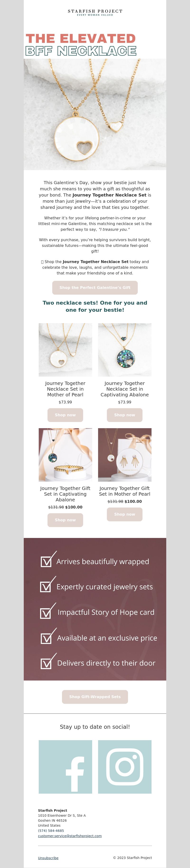This screenshot has width=190, height=868.
Task: Open the Gift Set in Mother of Pearl thumbnail
Action: [125, 455]
